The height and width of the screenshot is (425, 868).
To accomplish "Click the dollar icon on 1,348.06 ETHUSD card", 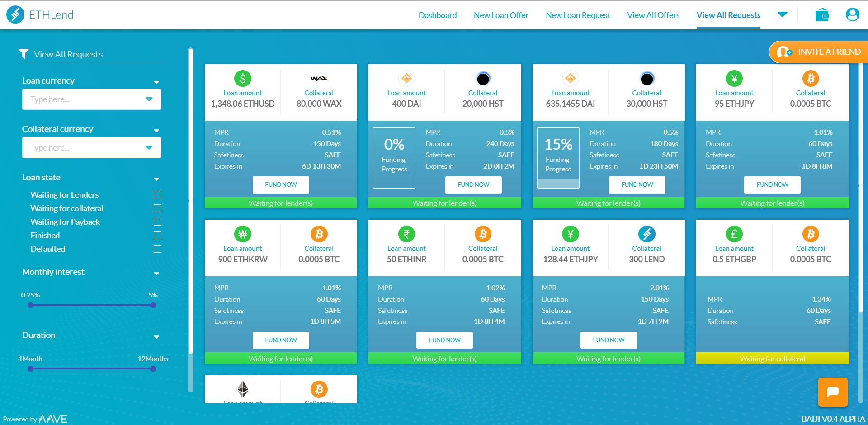I will click(x=243, y=79).
